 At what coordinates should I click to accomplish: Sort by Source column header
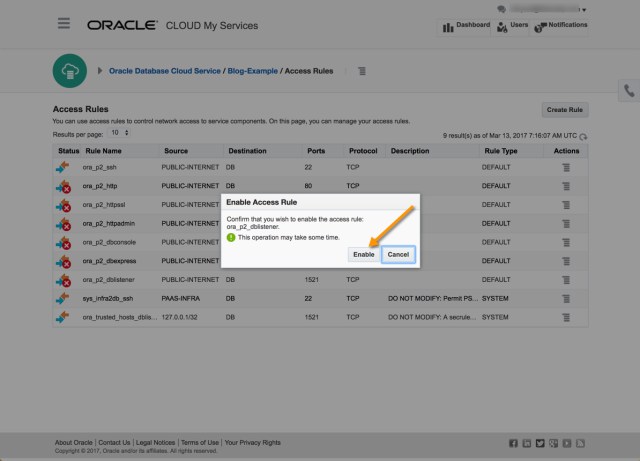(x=176, y=151)
